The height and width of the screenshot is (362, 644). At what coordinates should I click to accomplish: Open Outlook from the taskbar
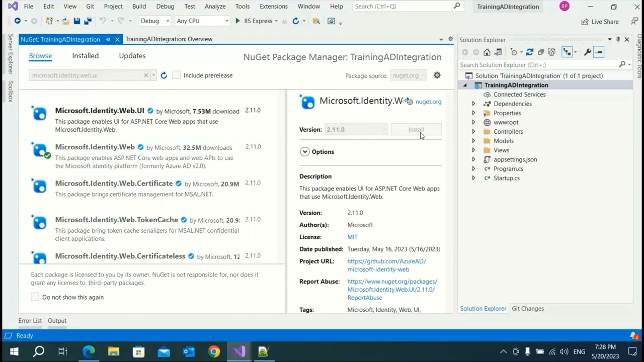(x=189, y=351)
